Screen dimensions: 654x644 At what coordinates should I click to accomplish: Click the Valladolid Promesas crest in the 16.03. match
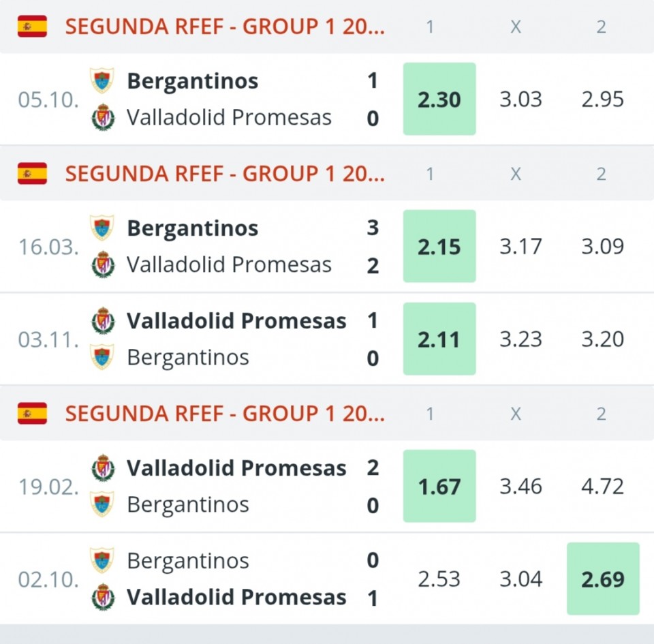coord(103,264)
